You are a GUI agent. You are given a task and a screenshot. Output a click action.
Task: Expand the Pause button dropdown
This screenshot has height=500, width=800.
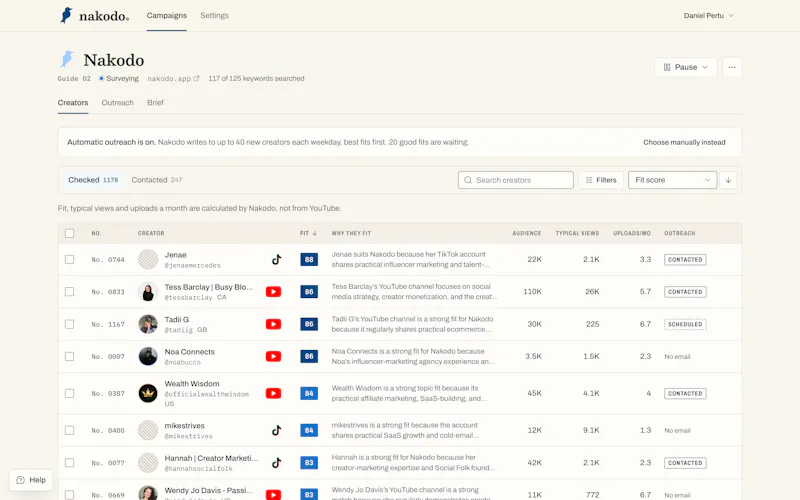pos(686,67)
